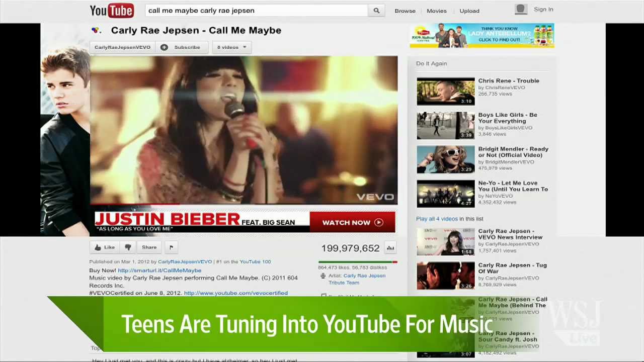Click the colorful channel icon beside video title
The image size is (644, 362).
point(96,31)
